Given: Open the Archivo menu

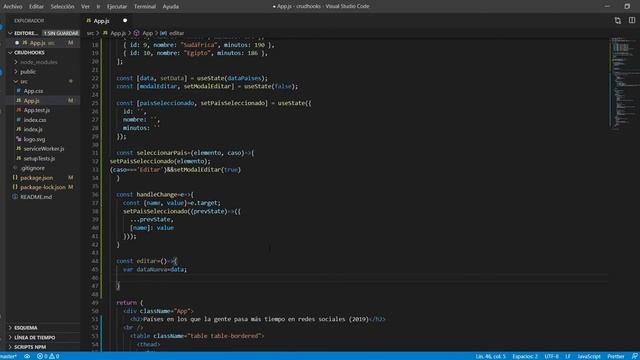Looking at the screenshot, I should [12, 7].
